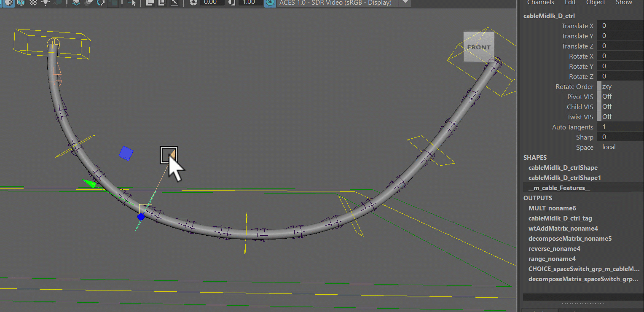
Task: Select the Twist VIS attribute label
Action: pos(580,117)
